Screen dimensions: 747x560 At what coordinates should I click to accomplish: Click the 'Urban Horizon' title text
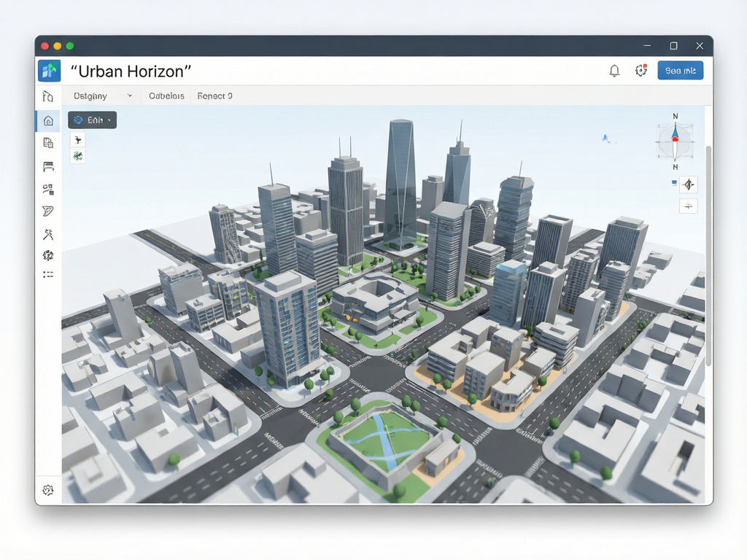pos(131,71)
